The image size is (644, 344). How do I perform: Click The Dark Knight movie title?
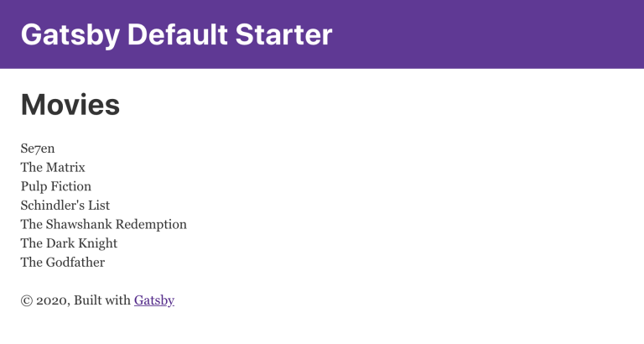point(69,243)
